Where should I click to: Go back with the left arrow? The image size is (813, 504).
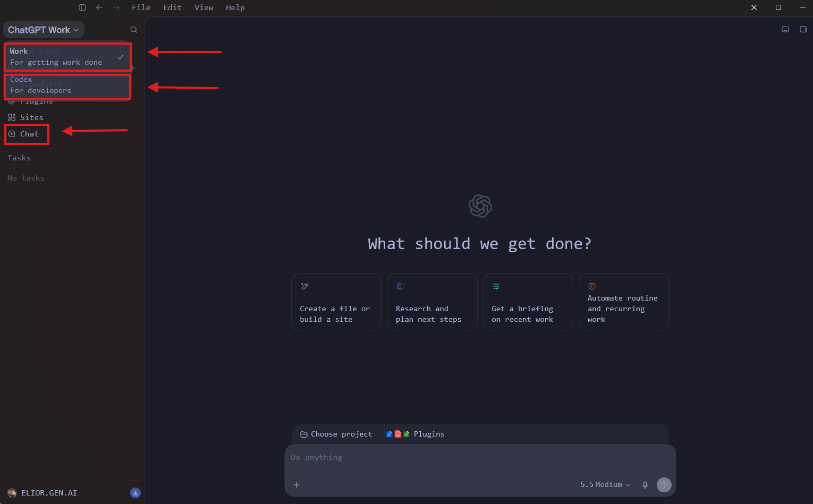click(99, 7)
